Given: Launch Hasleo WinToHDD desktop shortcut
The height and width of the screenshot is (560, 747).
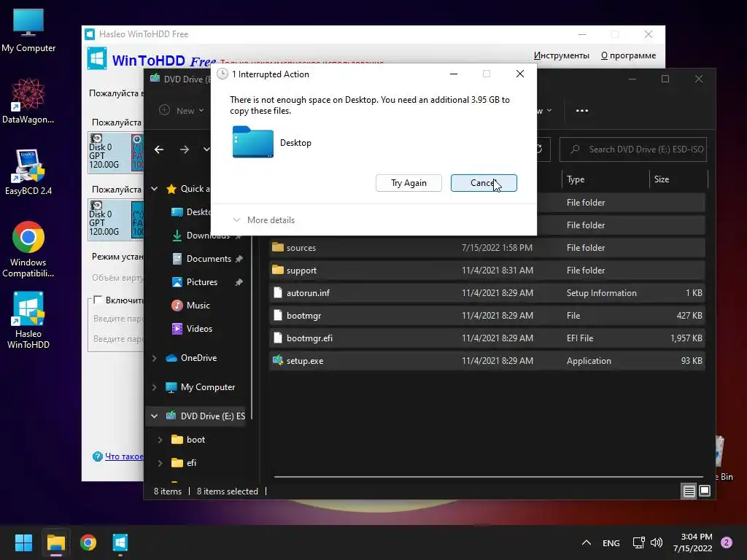Looking at the screenshot, I should pos(28,320).
